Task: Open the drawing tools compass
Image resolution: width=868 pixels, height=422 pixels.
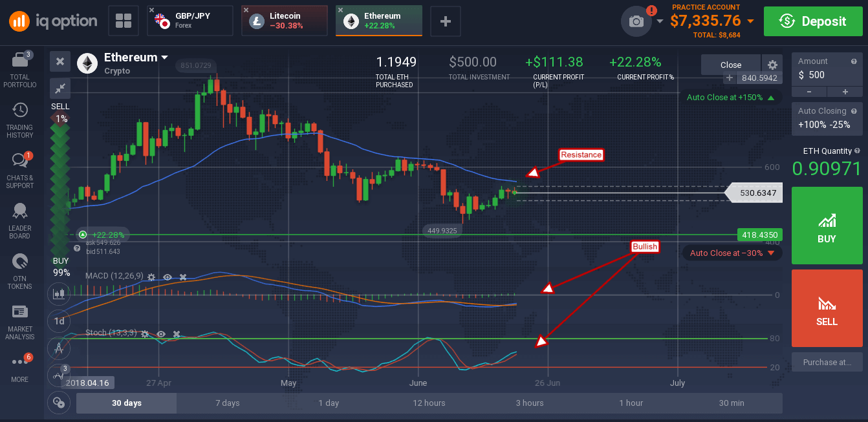Action: pyautogui.click(x=60, y=348)
